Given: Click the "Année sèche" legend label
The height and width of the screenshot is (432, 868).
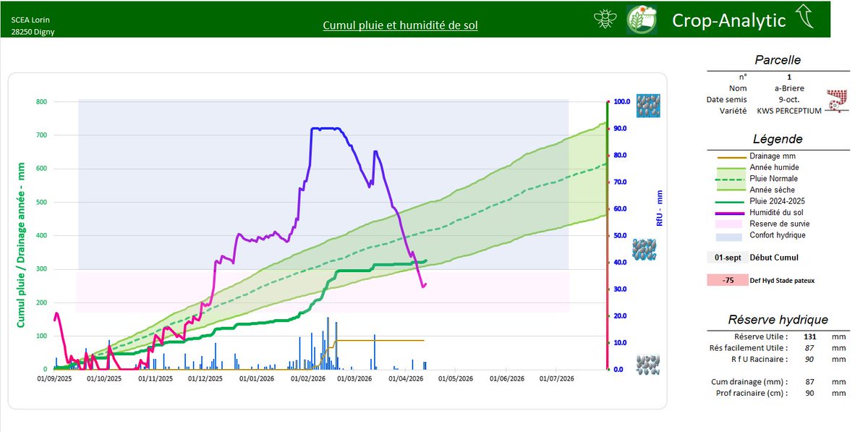Looking at the screenshot, I should 773,190.
